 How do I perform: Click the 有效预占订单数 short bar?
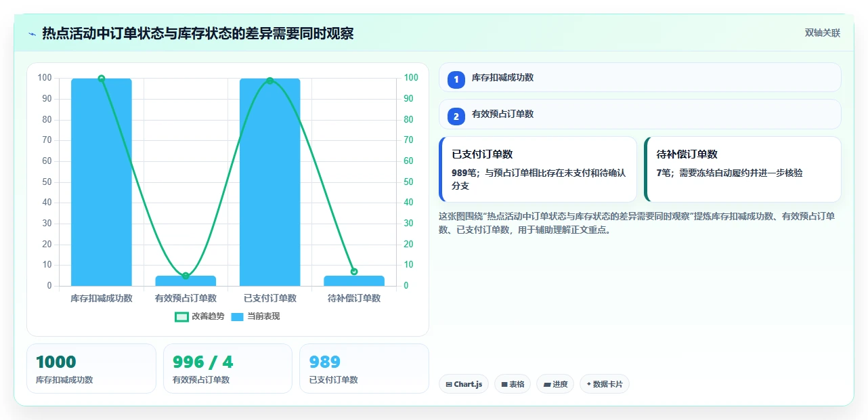click(186, 280)
